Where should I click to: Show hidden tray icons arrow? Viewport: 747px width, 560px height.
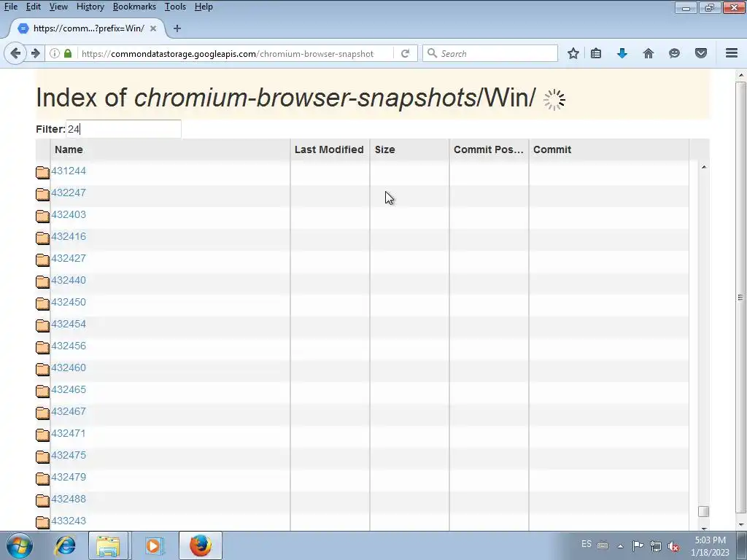tap(620, 546)
